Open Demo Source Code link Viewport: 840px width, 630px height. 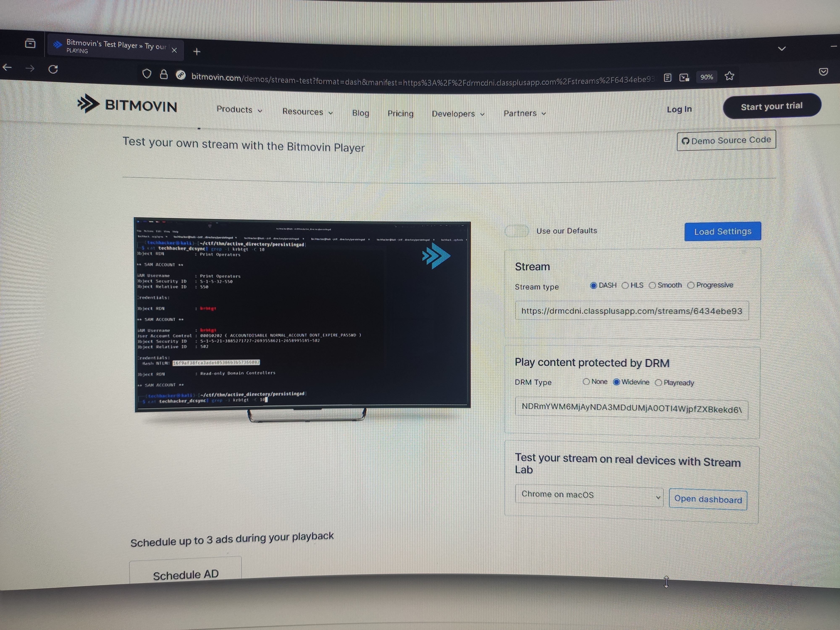(726, 140)
